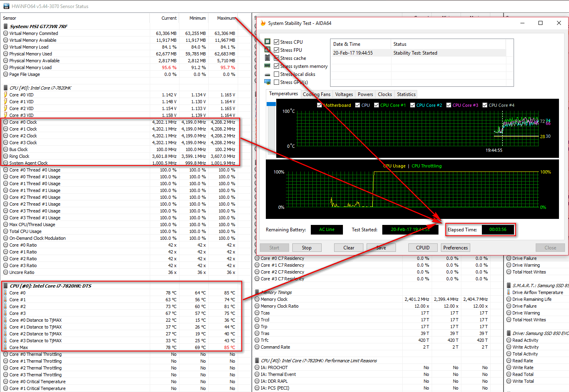
Task: Enable the Stress local disks checkbox
Action: 276,74
